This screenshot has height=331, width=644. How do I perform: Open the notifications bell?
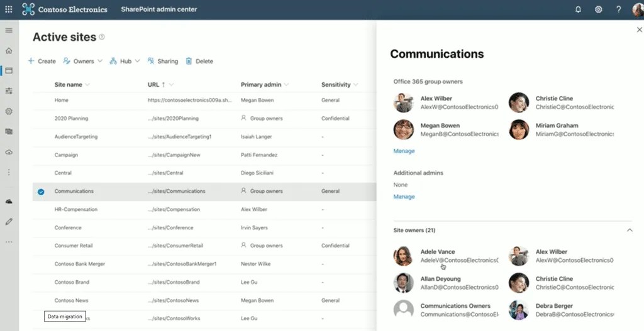579,9
